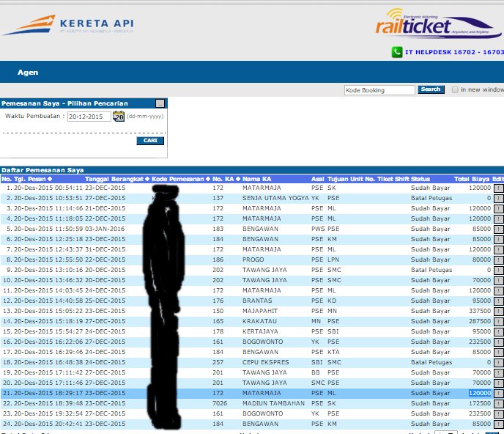Collapse the Pilihan Pencarian panel
504x434 pixels.
coord(160,103)
